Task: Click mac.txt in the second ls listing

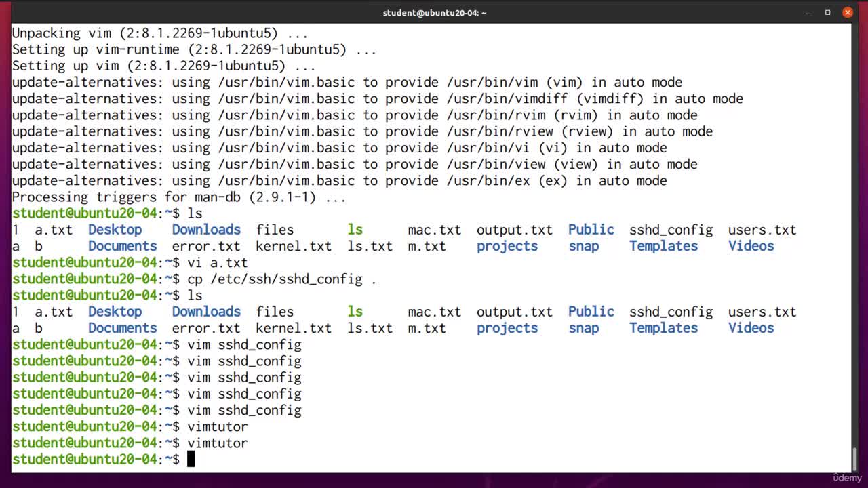Action: (x=435, y=312)
